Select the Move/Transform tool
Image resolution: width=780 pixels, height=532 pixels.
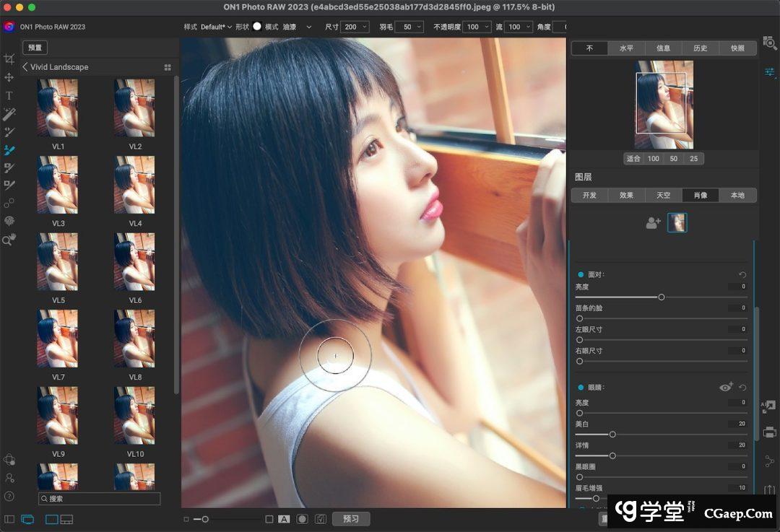tap(9, 77)
